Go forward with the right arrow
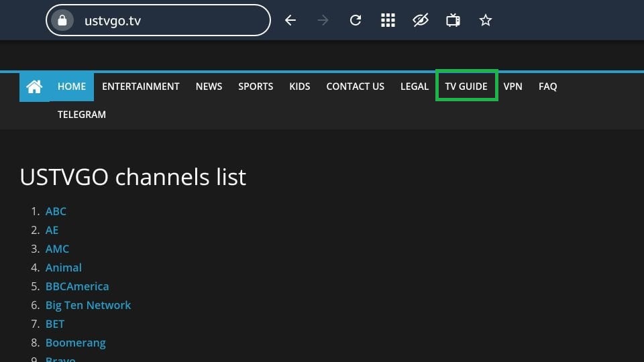The height and width of the screenshot is (362, 644). (323, 20)
